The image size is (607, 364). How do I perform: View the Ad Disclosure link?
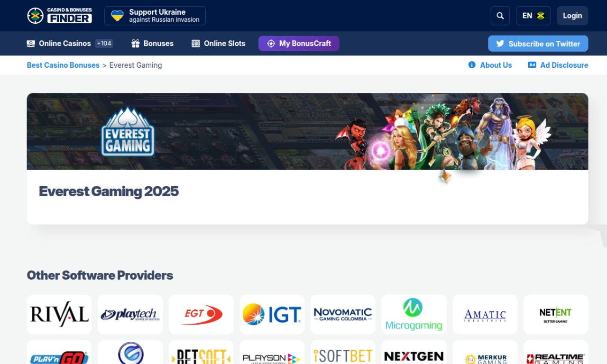click(x=558, y=65)
